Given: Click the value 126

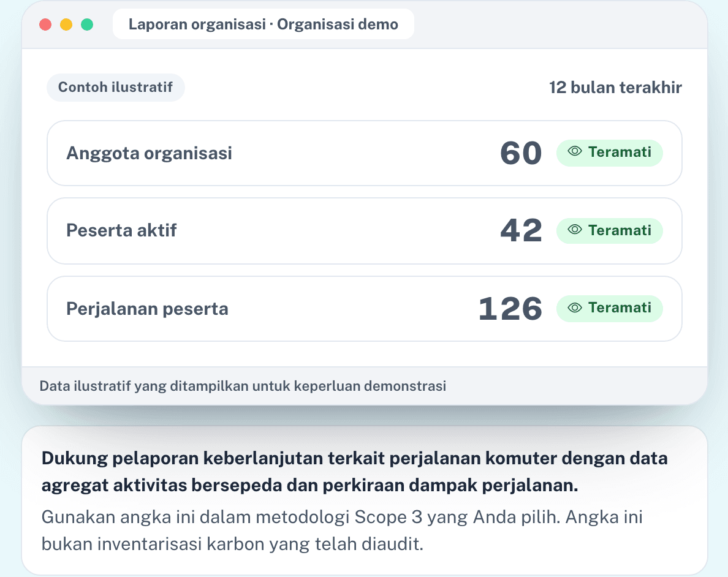Looking at the screenshot, I should pos(510,309).
